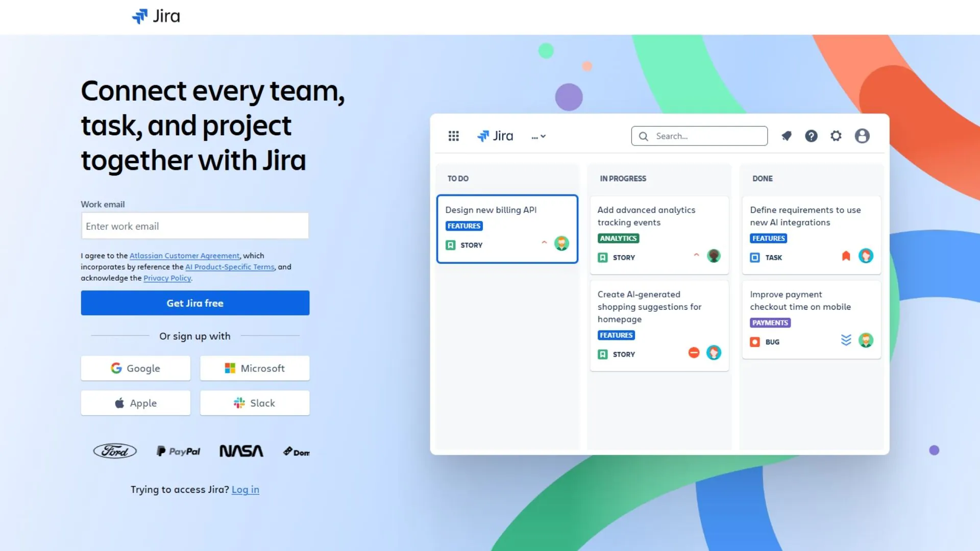This screenshot has width=980, height=551.
Task: Click the work email input field
Action: click(194, 226)
